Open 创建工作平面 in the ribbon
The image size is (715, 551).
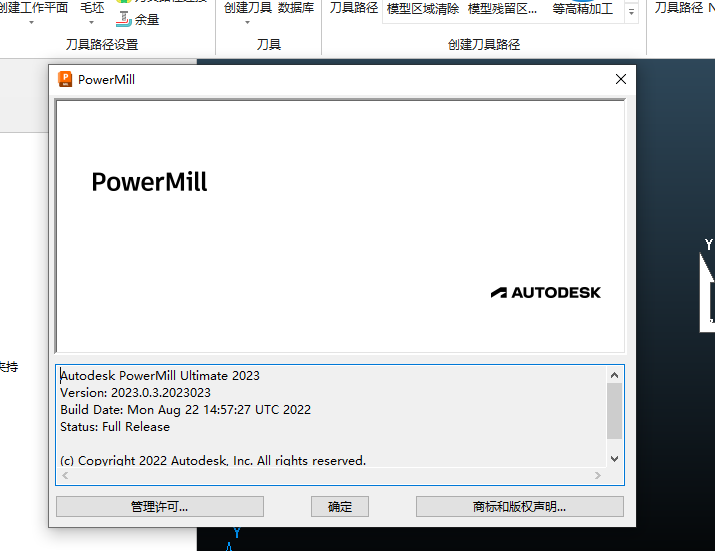(x=33, y=7)
